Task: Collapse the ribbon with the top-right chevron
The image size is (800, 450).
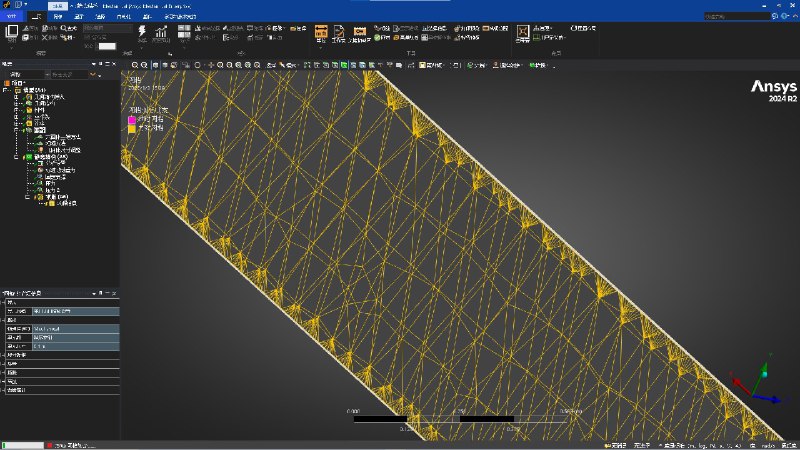Action: 795,16
